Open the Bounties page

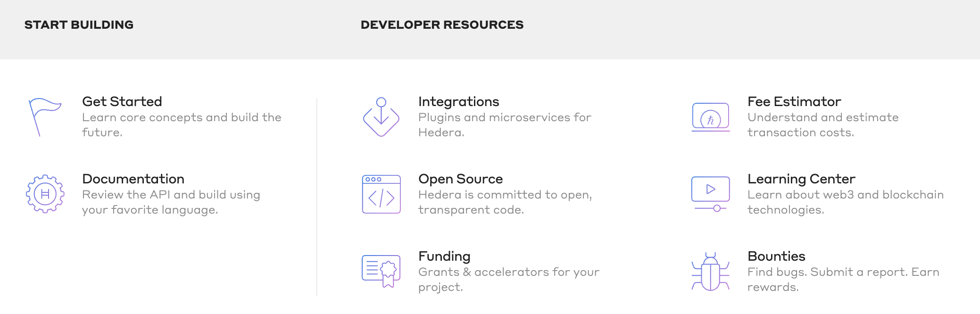point(776,256)
